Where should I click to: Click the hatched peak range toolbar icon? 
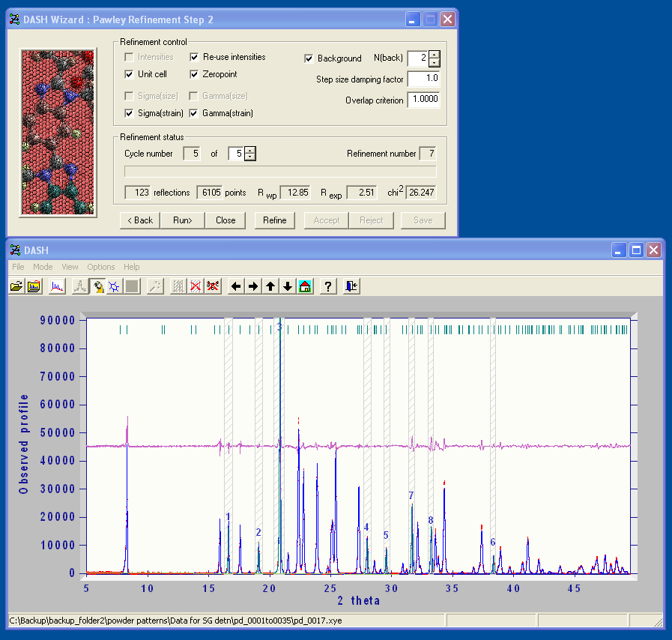click(178, 286)
